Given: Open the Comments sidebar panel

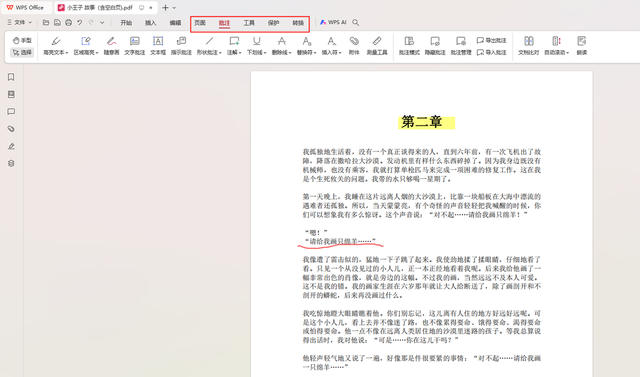Looking at the screenshot, I should point(11,111).
